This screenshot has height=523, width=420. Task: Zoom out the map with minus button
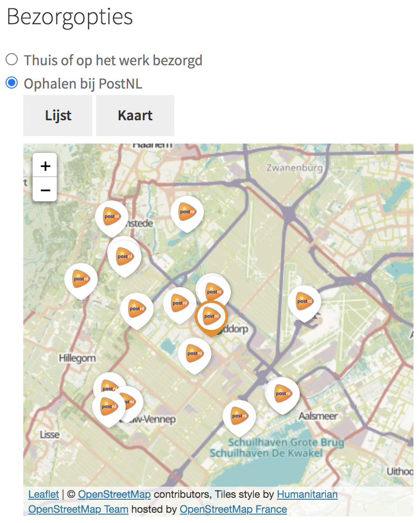[x=45, y=190]
